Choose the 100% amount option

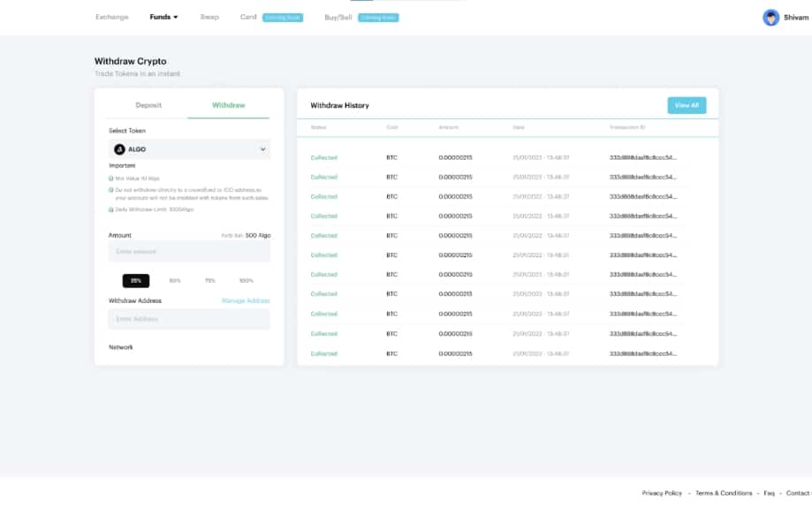tap(246, 280)
